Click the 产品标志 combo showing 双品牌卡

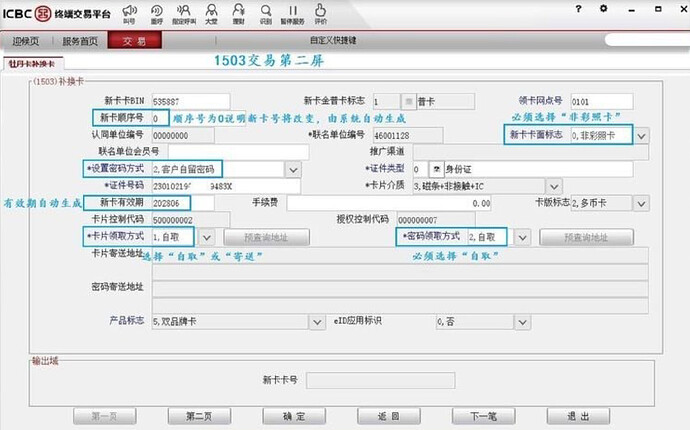[x=230, y=322]
